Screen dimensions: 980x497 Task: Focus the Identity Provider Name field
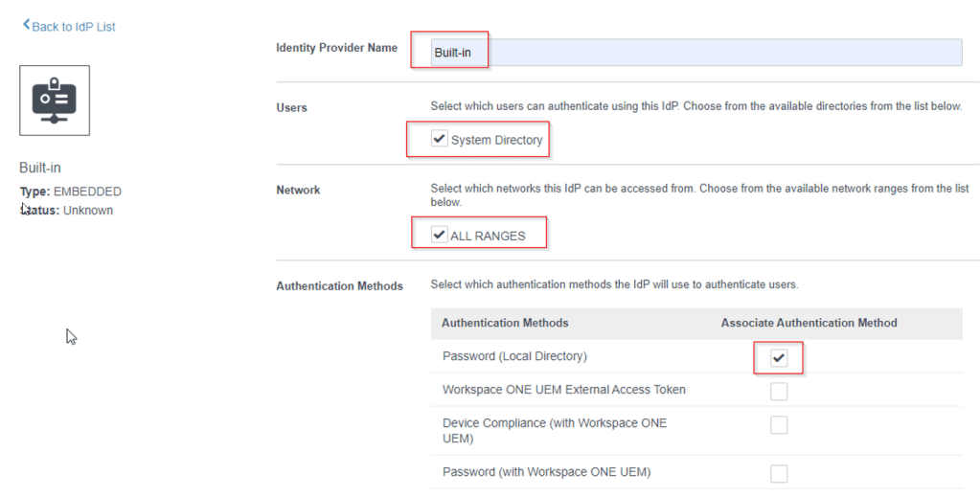pos(686,53)
